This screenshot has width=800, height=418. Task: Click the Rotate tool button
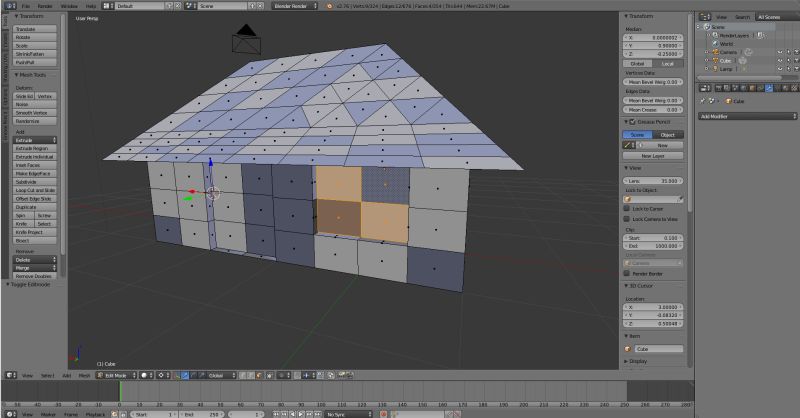tap(35, 37)
